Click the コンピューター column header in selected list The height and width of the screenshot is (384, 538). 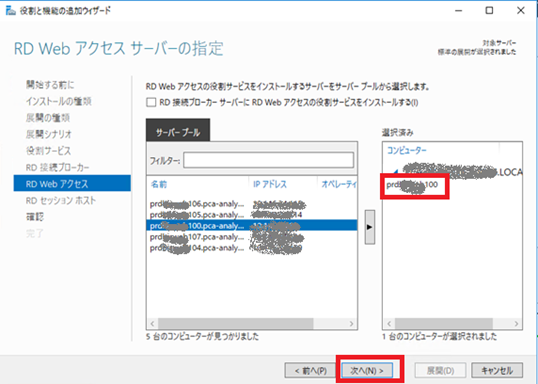[407, 150]
